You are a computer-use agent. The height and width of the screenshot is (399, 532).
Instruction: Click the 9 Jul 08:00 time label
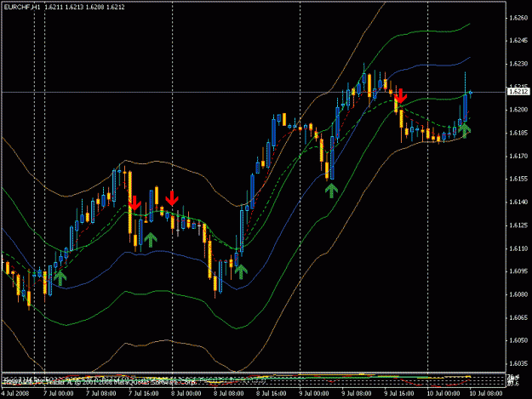click(357, 393)
